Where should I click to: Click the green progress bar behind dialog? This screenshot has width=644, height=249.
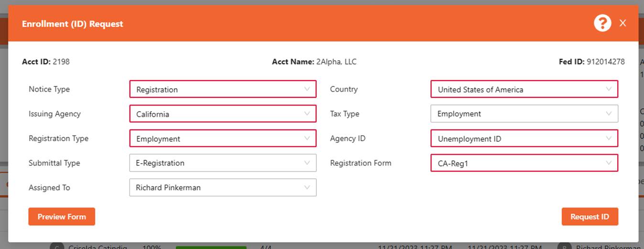click(211, 247)
